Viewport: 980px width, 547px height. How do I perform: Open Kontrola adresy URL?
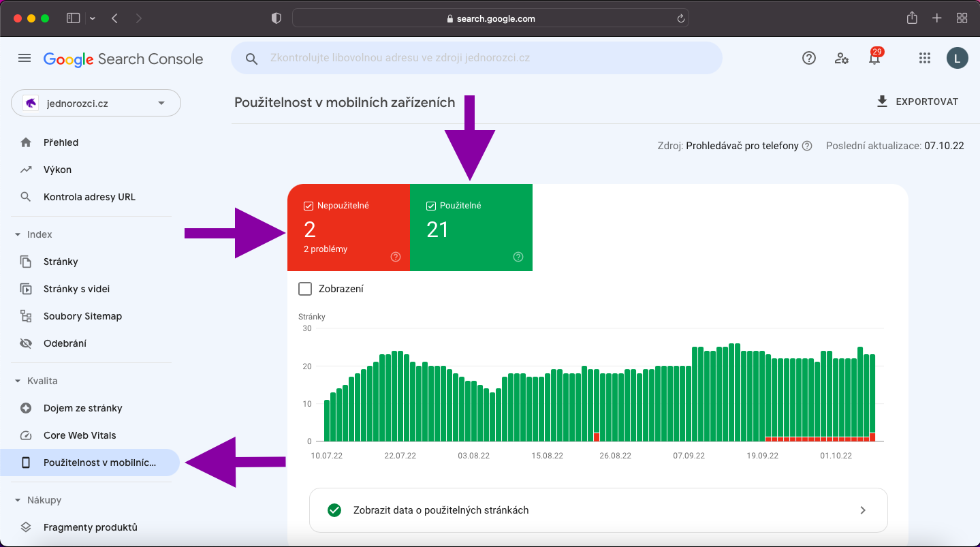pos(89,197)
